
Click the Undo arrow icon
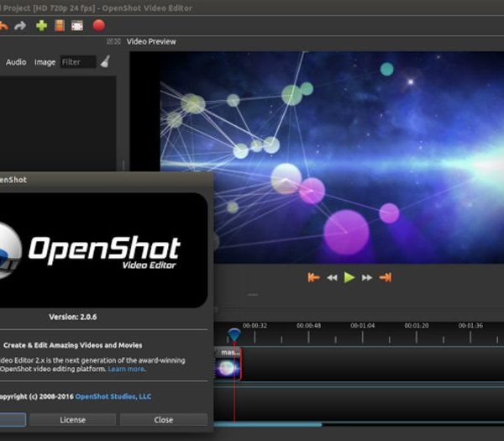[x=3, y=26]
